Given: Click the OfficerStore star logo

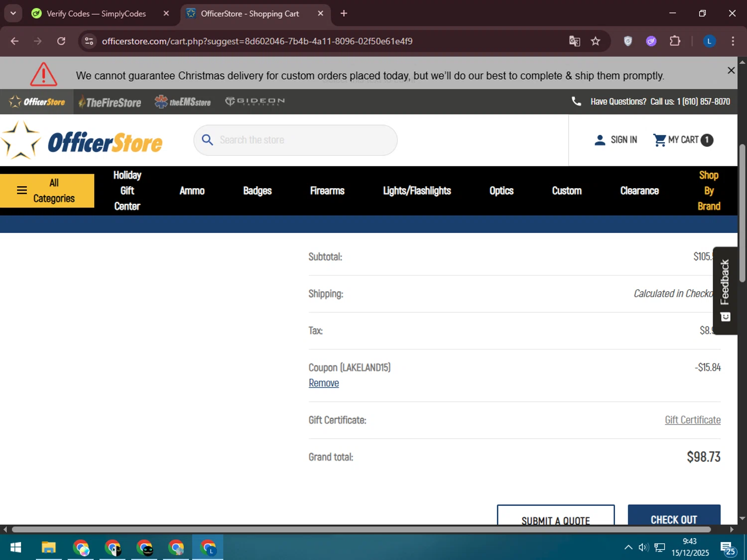Looking at the screenshot, I should 82,141.
